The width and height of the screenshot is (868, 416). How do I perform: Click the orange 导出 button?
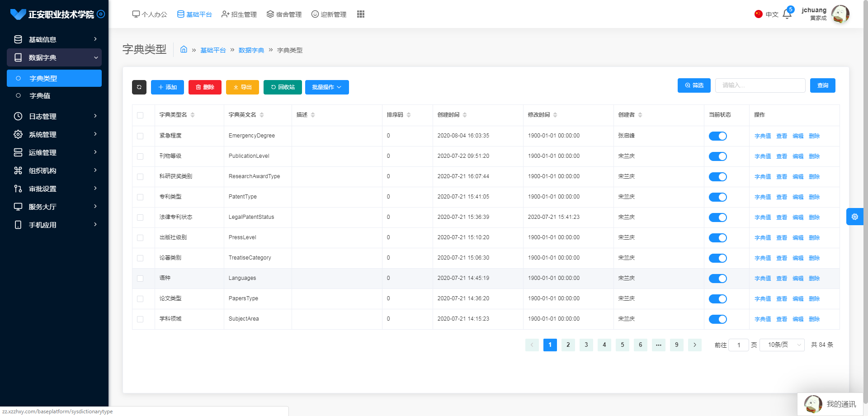pyautogui.click(x=242, y=87)
